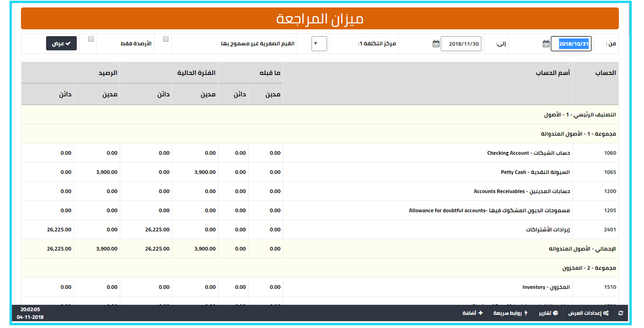Click the clock and date in the bottom bar
This screenshot has width=644, height=328.
[x=30, y=313]
